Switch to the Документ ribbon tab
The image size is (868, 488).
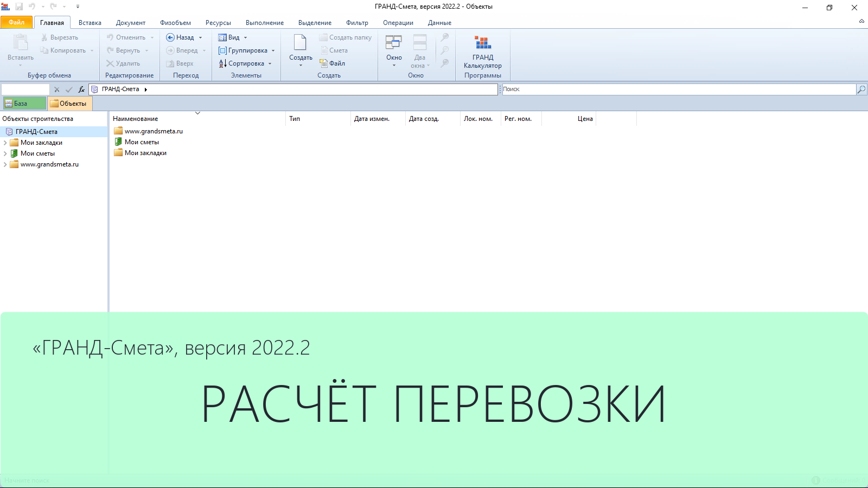pyautogui.click(x=131, y=23)
